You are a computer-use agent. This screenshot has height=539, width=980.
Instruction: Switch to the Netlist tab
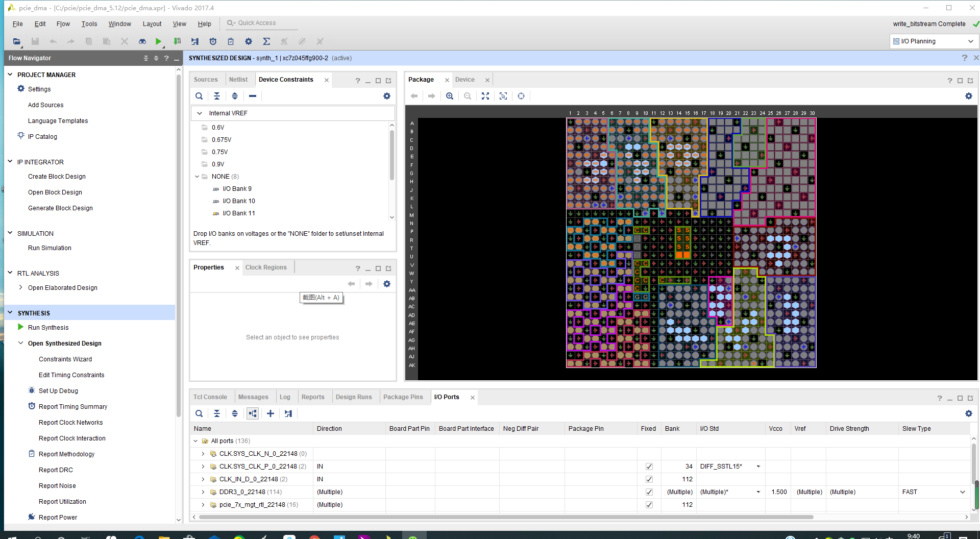[x=238, y=80]
